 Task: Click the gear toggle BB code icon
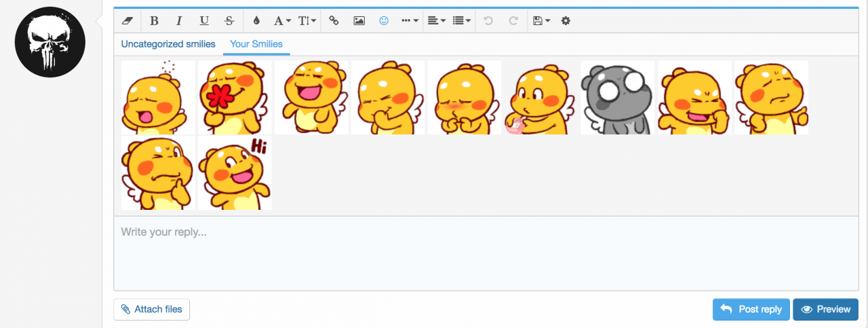click(566, 21)
